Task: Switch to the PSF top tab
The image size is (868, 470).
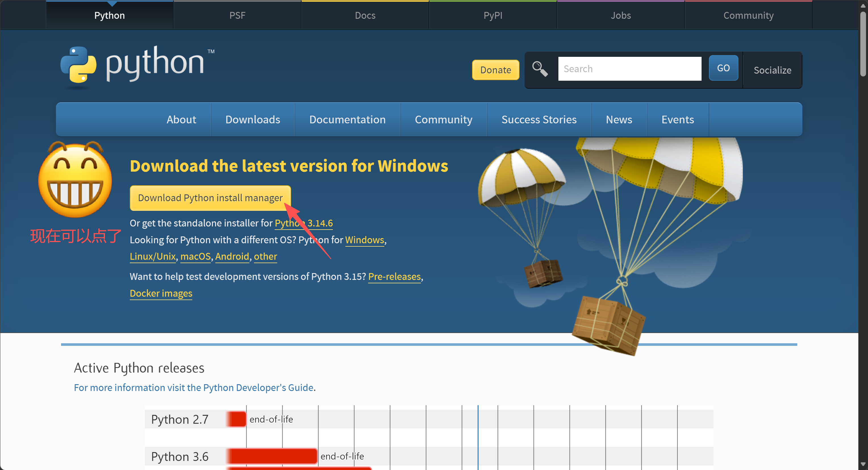Action: (237, 16)
